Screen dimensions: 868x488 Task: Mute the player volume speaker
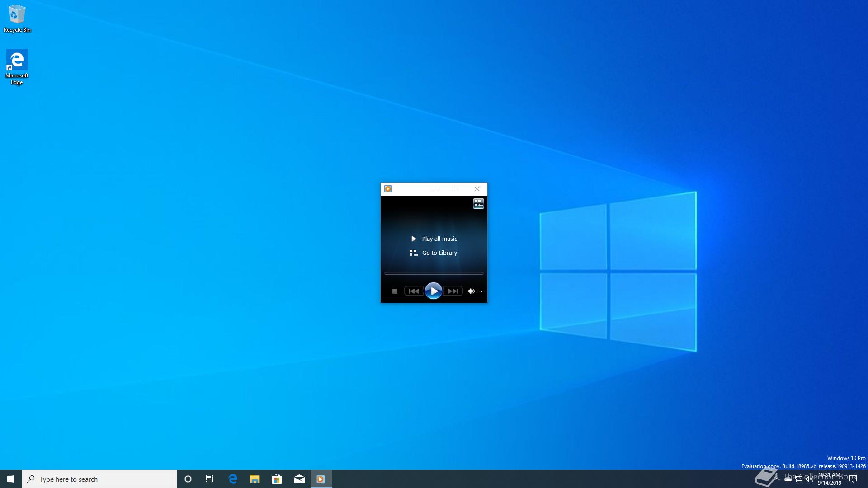click(x=471, y=291)
